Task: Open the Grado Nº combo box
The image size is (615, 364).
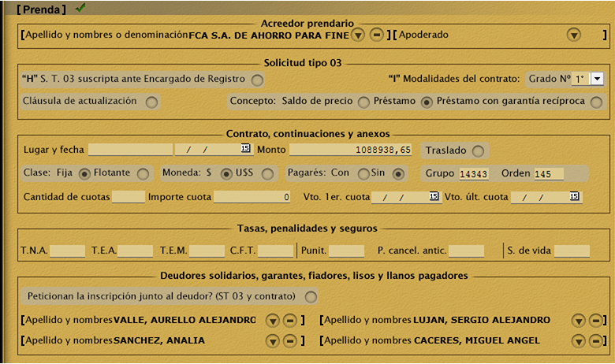Action: (597, 79)
